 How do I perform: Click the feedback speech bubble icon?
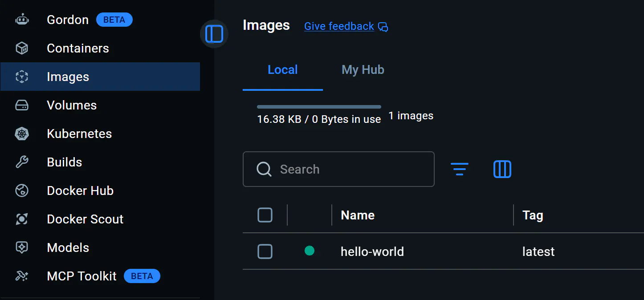tap(383, 27)
